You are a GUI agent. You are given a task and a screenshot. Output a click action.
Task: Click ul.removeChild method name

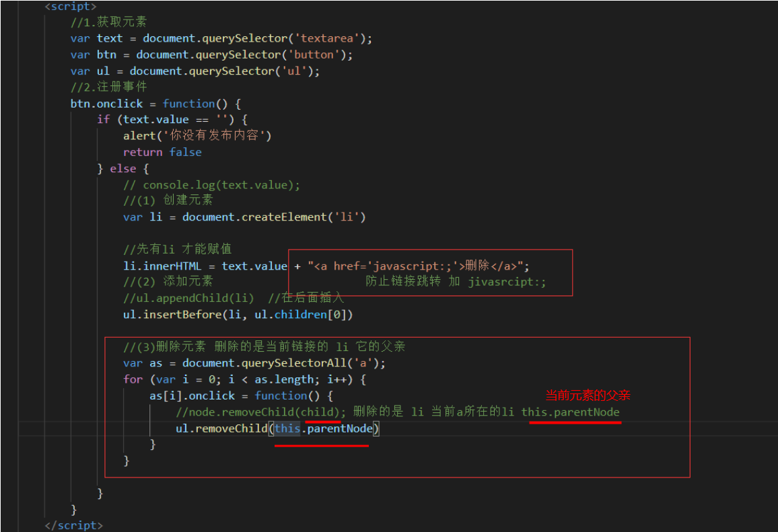coord(232,428)
